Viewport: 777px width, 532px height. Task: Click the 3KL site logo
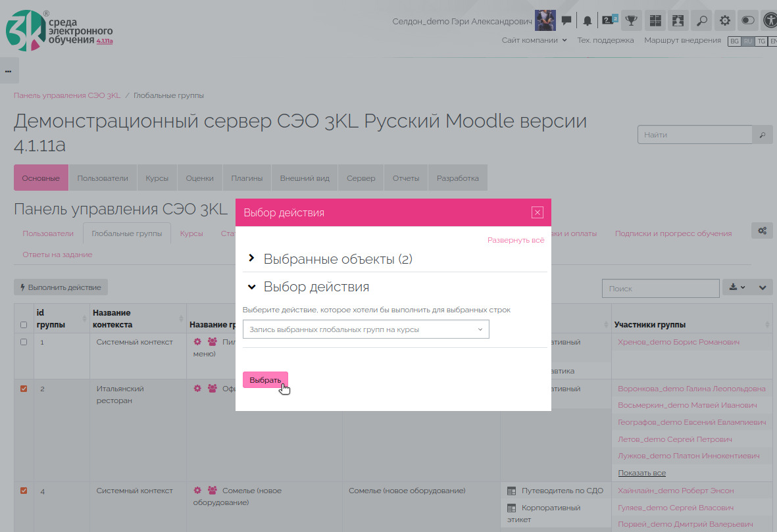pos(59,31)
